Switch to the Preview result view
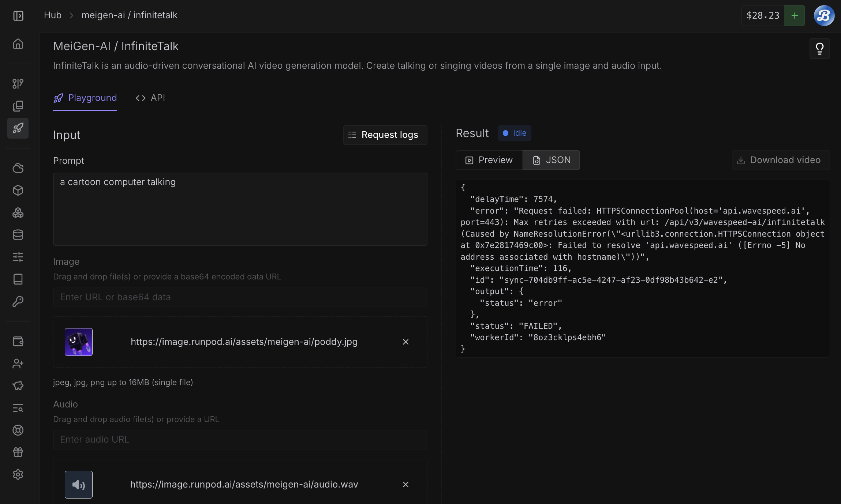Image resolution: width=841 pixels, height=504 pixels. (x=489, y=160)
